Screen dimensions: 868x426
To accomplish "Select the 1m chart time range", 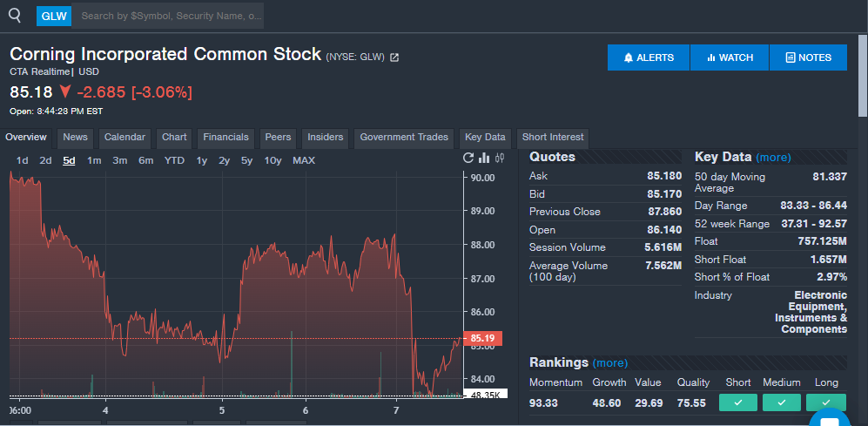I will pyautogui.click(x=94, y=160).
